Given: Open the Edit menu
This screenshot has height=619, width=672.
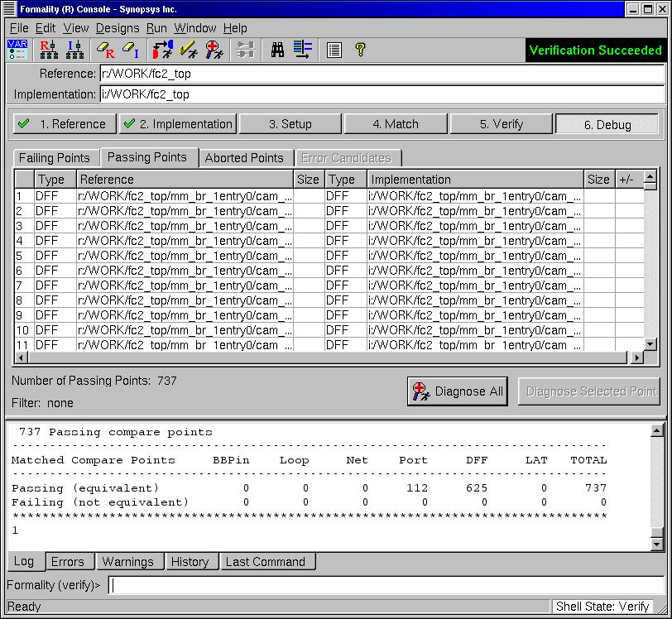Looking at the screenshot, I should [x=45, y=28].
